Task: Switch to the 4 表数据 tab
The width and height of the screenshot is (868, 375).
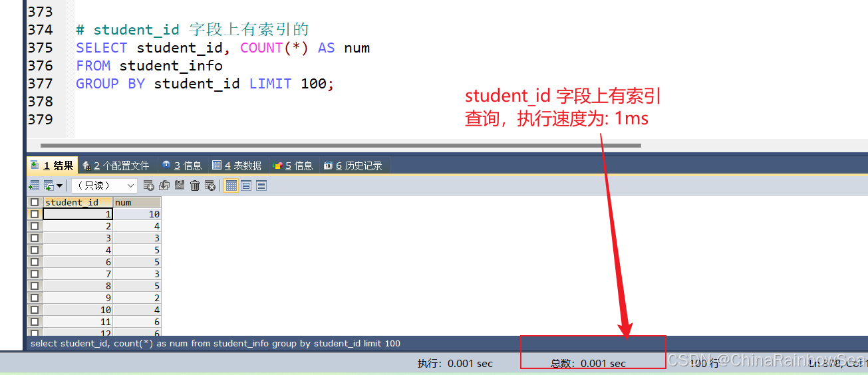Action: coord(237,166)
